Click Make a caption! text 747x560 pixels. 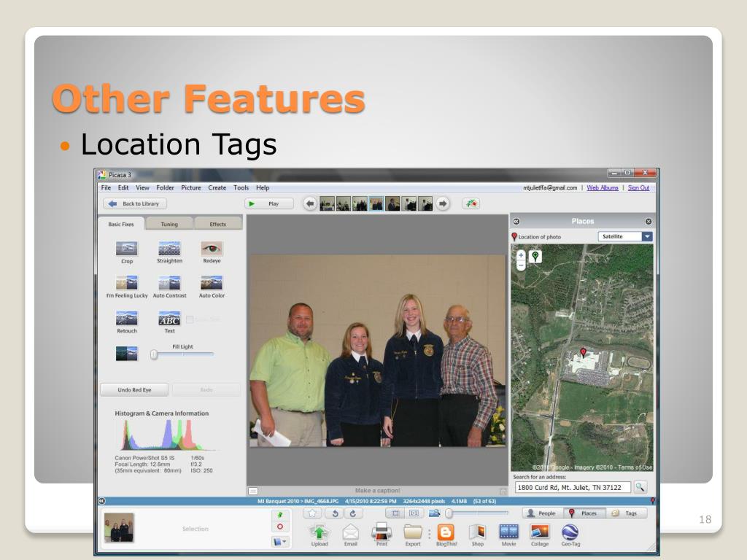pos(377,491)
